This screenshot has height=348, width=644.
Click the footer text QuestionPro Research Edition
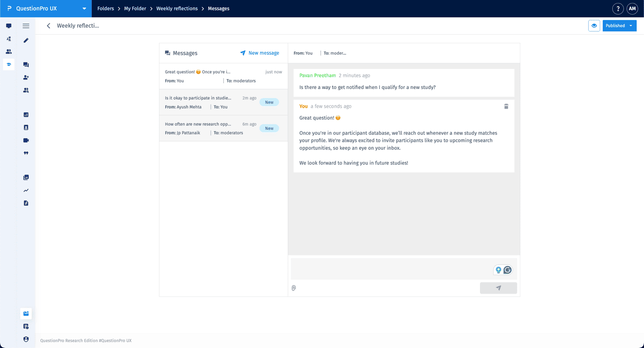tap(86, 340)
